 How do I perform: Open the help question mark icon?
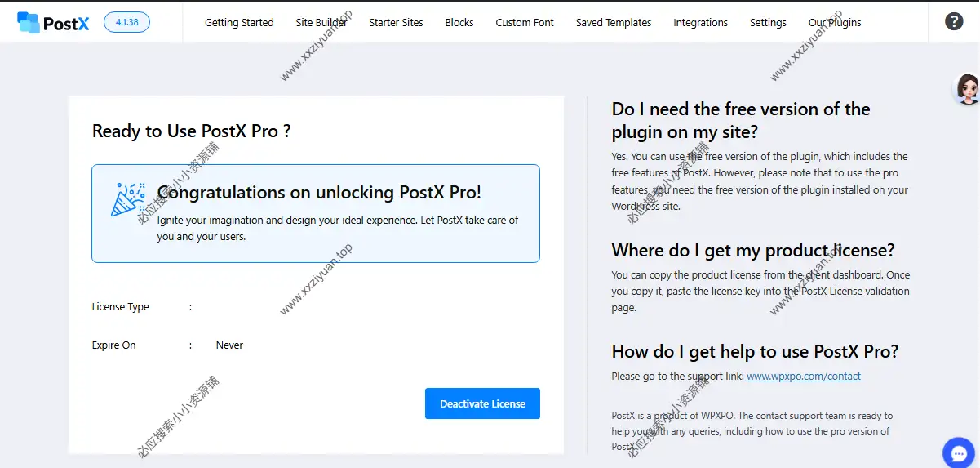[954, 22]
